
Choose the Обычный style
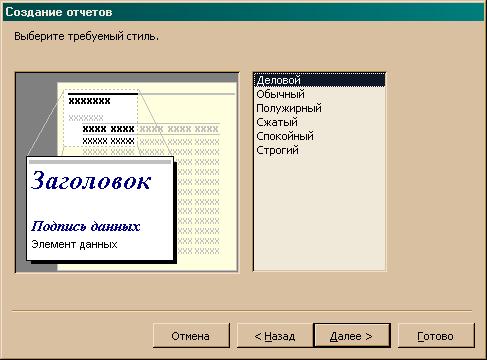pyautogui.click(x=319, y=94)
